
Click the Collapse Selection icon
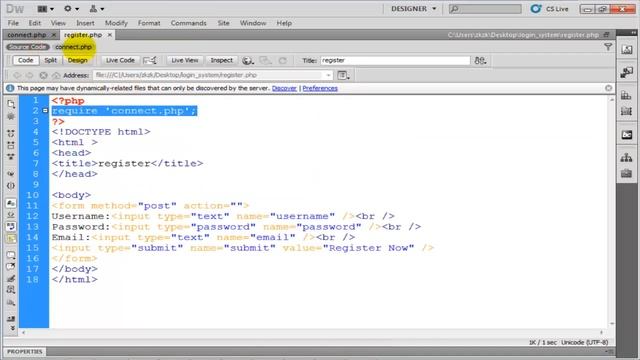point(11,145)
